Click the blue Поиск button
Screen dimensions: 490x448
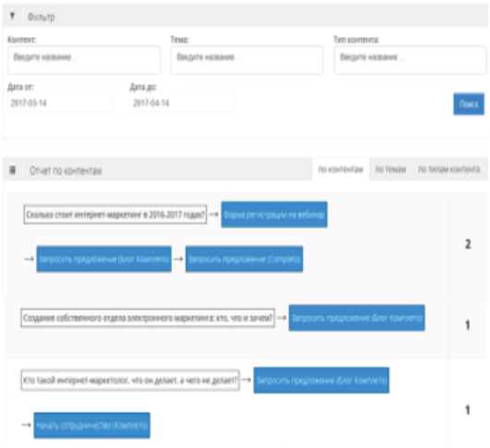[469, 104]
